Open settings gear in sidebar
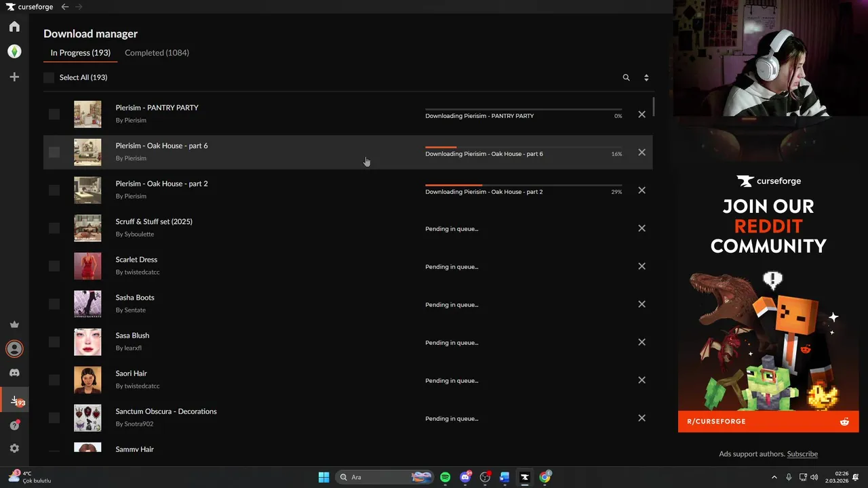Viewport: 868px width, 488px height. point(14,449)
